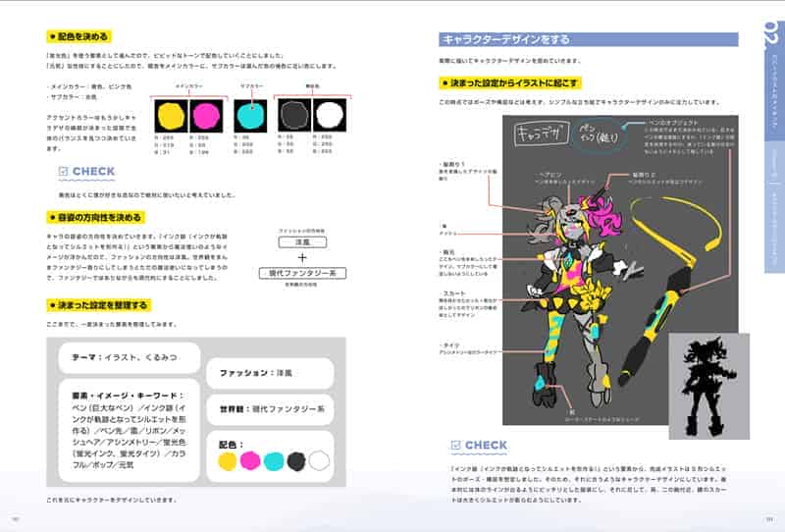The width and height of the screenshot is (785, 532).
Task: Click the サブカラー label above the cyan swatch
Action: 251,86
